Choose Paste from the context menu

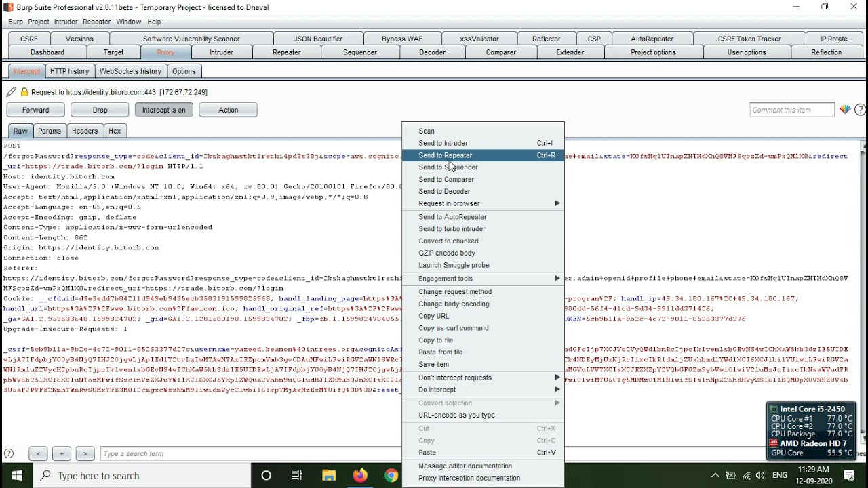click(x=483, y=453)
